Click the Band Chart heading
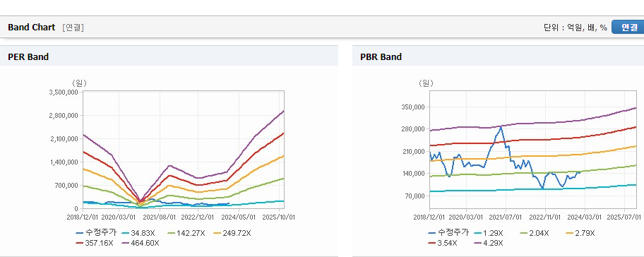 point(31,27)
